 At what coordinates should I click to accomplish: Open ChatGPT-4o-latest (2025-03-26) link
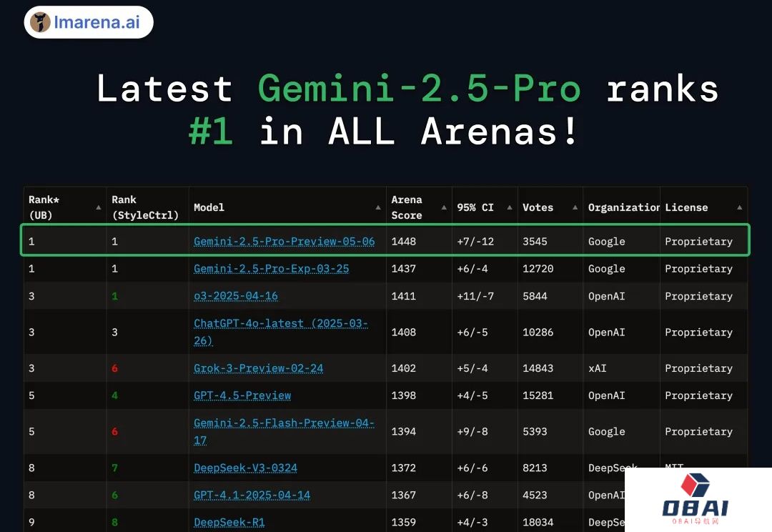tap(281, 332)
